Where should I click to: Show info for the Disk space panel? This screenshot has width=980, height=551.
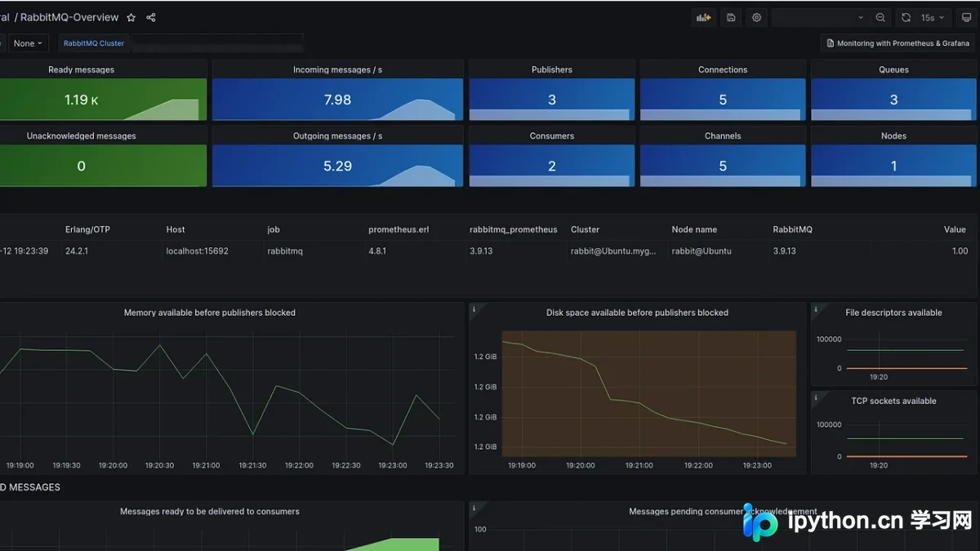point(474,308)
